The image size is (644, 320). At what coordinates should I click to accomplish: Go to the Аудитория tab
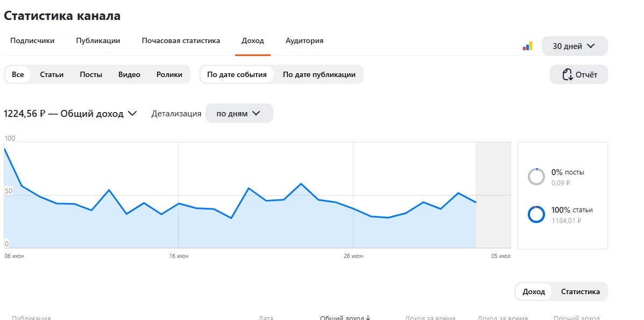305,41
